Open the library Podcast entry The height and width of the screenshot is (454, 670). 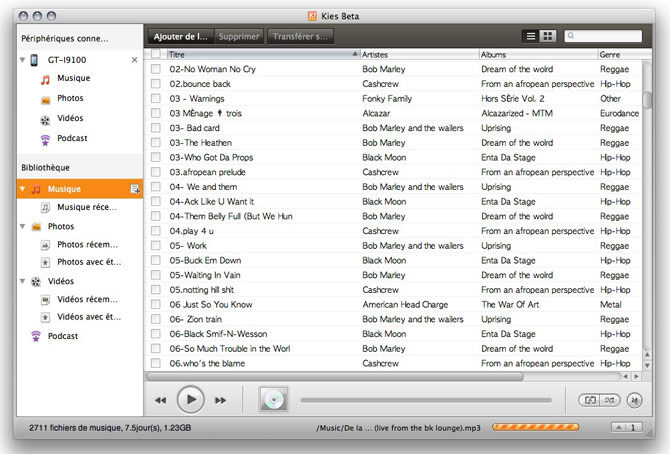coord(63,336)
